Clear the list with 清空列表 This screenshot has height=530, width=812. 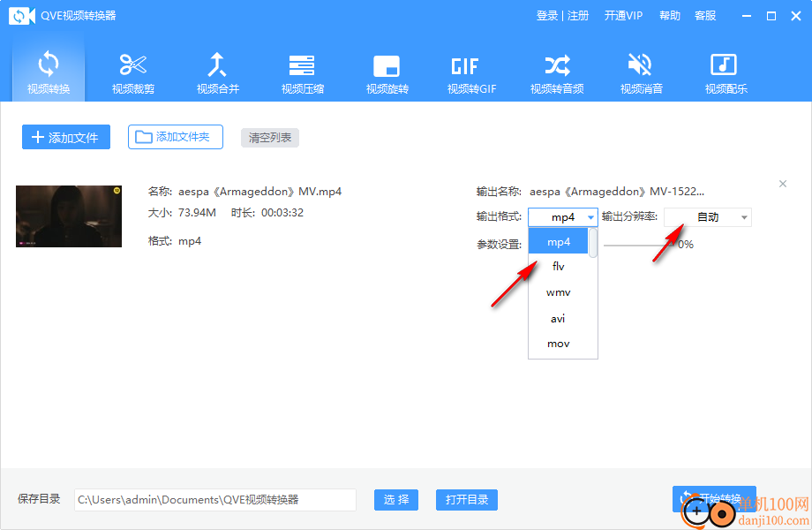pyautogui.click(x=270, y=137)
